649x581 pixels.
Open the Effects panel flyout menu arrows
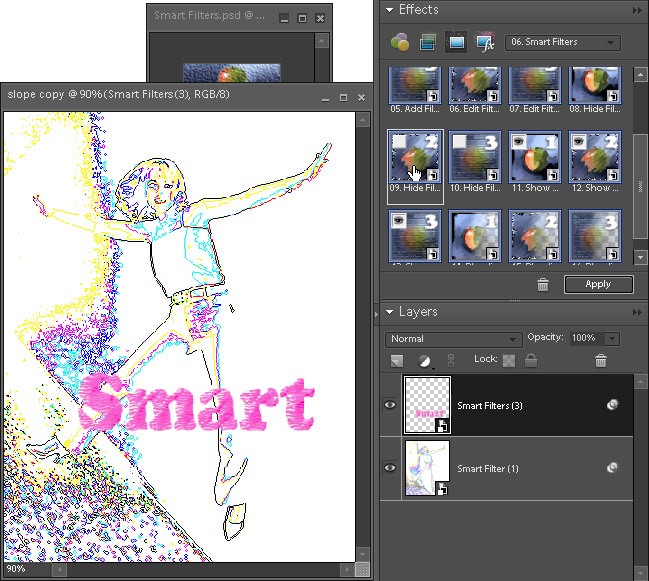click(637, 10)
